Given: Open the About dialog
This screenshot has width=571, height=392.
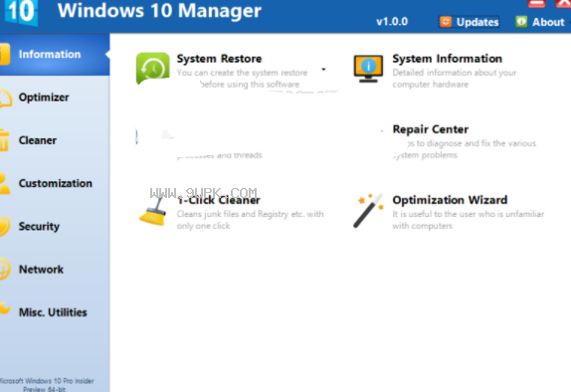Looking at the screenshot, I should pyautogui.click(x=540, y=22).
